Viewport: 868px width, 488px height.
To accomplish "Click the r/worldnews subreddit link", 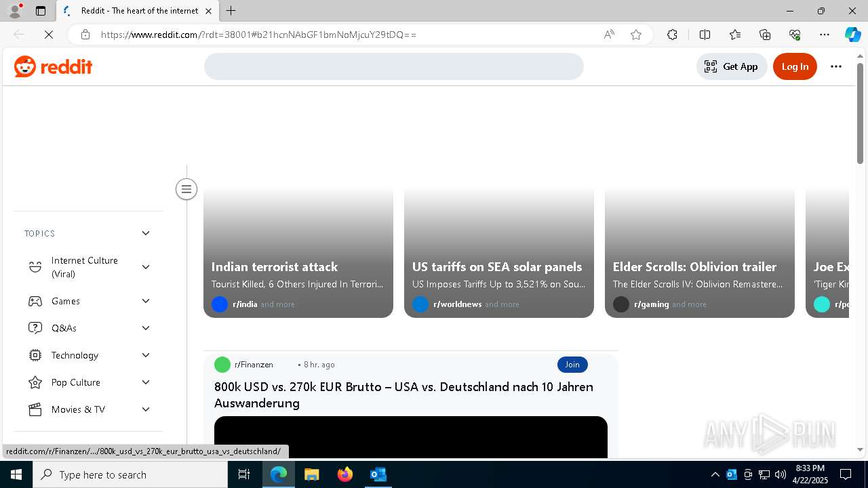I will (x=457, y=304).
